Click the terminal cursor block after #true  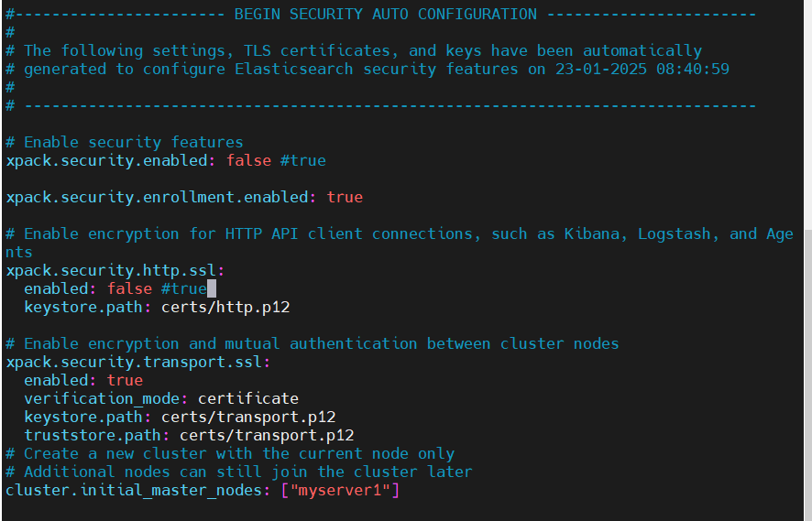tap(212, 288)
